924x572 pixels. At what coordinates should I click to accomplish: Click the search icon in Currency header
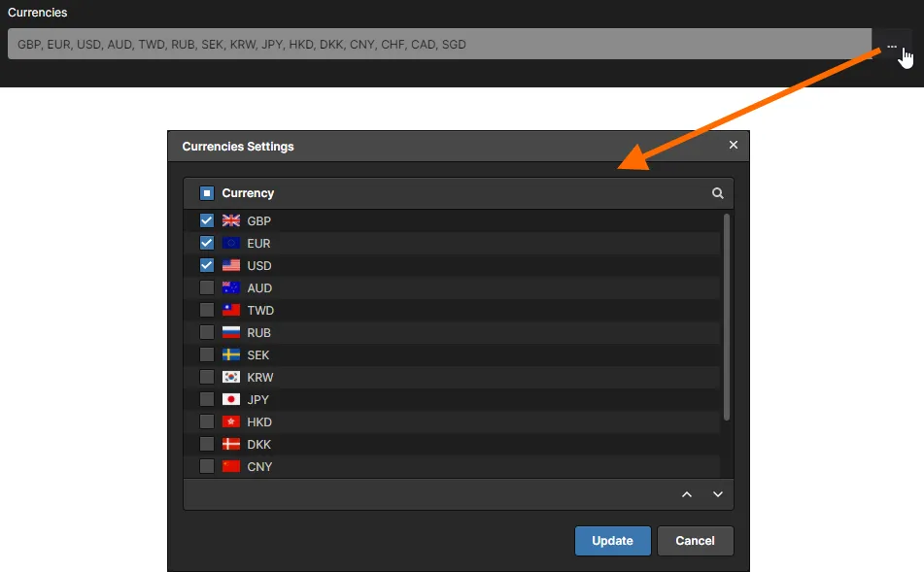pyautogui.click(x=717, y=193)
